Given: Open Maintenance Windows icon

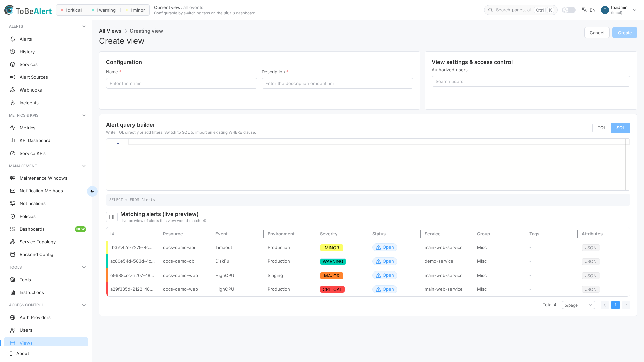Looking at the screenshot, I should pyautogui.click(x=13, y=178).
